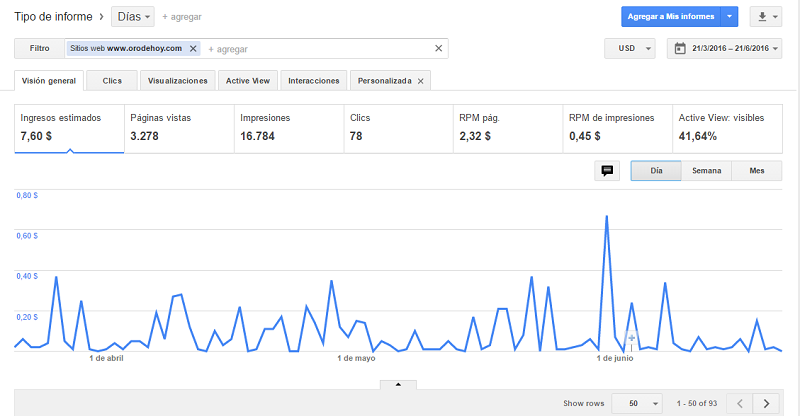Click the '0,60 $' axis value
The width and height of the screenshot is (800, 416).
pyautogui.click(x=27, y=236)
